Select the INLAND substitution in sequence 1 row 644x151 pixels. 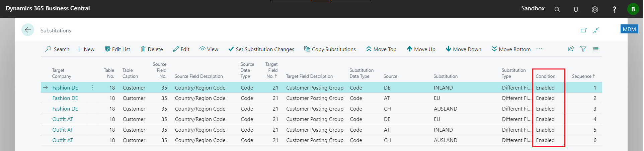(443, 88)
